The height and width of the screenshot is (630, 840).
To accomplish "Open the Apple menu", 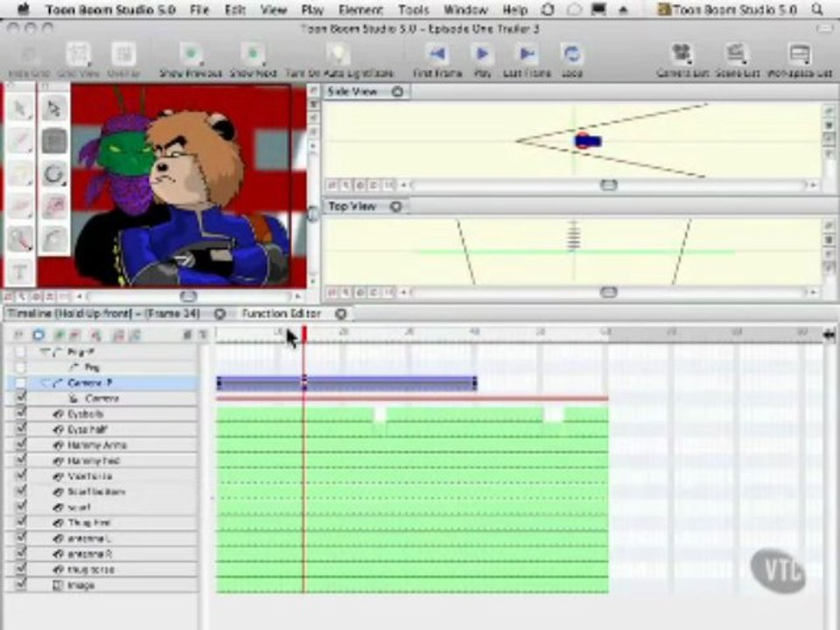I will pyautogui.click(x=23, y=9).
